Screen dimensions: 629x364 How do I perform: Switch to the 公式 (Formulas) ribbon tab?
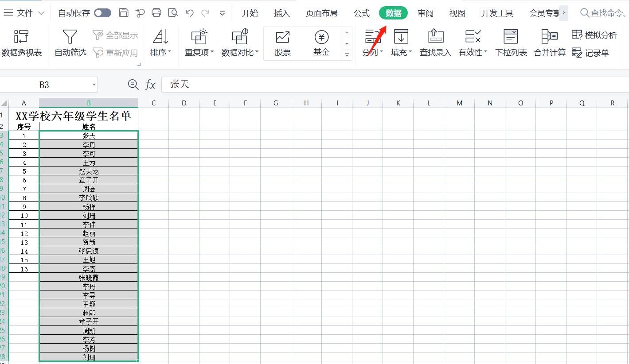(362, 13)
